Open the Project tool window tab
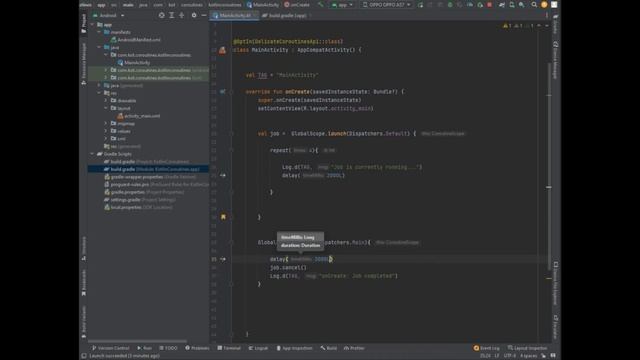This screenshot has height=360, width=640. coord(84,23)
